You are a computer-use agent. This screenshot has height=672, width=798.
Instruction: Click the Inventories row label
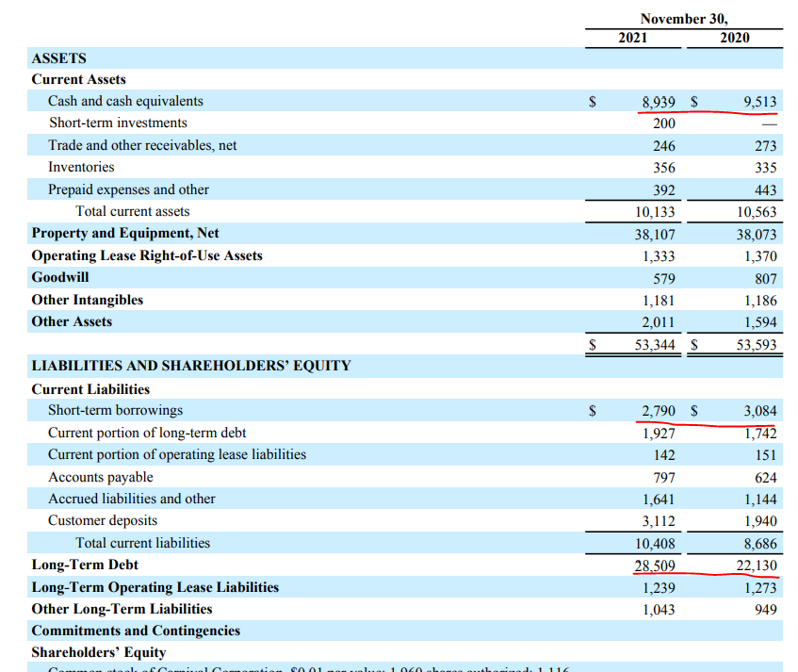click(x=81, y=167)
